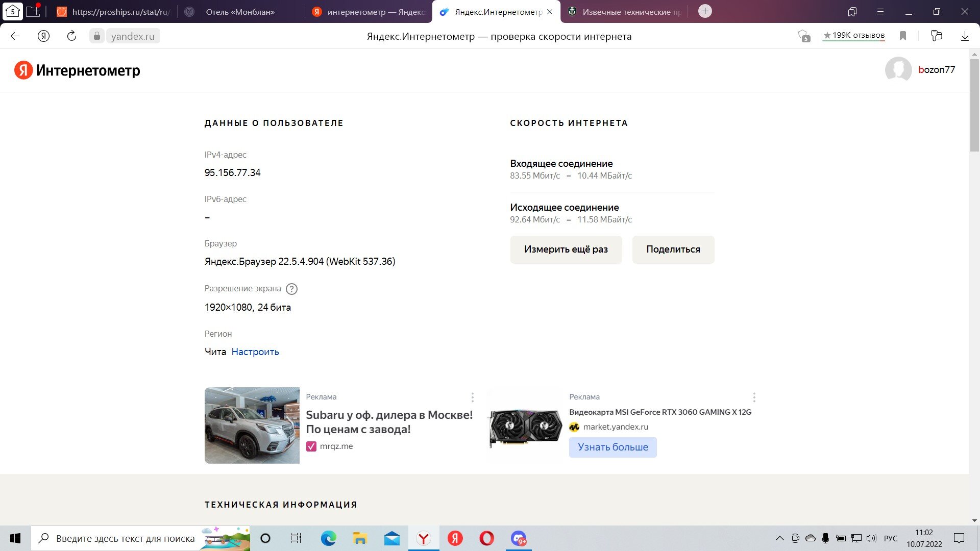Viewport: 980px width, 551px height.
Task: Click the Узнать больше ad button
Action: coord(613,447)
